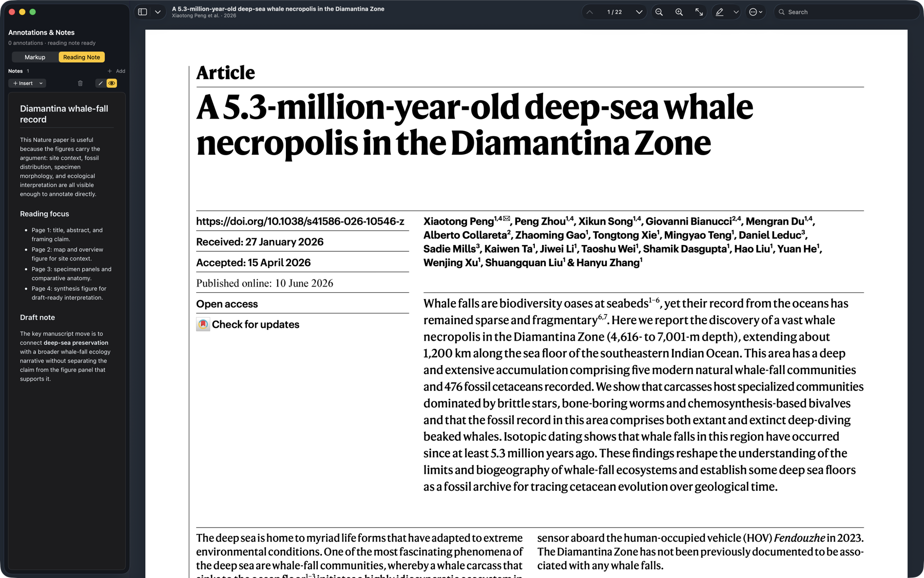Switch to the Markup tab

pyautogui.click(x=35, y=57)
